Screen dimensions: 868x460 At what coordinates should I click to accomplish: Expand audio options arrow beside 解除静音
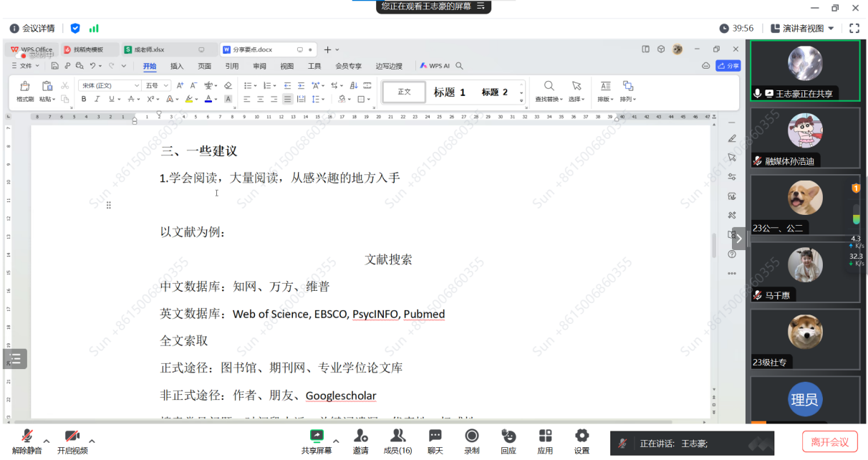[x=47, y=441]
